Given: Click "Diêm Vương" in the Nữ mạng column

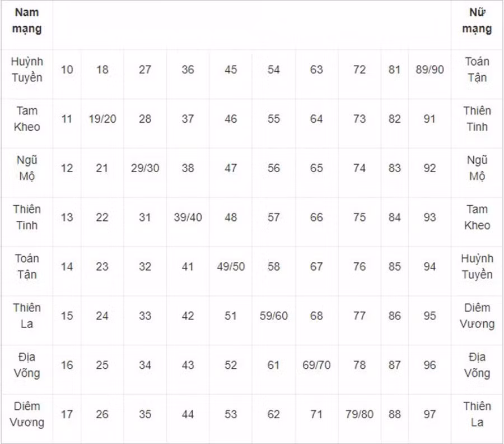Looking at the screenshot, I should pos(477,316).
